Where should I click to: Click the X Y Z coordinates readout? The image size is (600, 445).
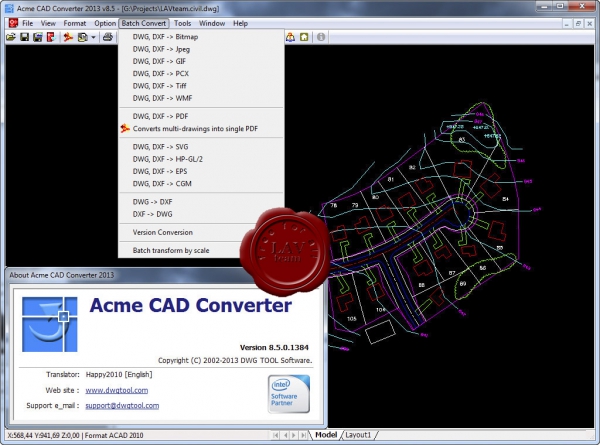coord(43,435)
